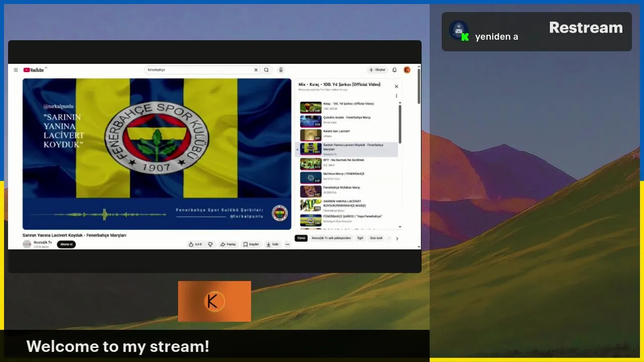644x362 pixels.
Task: Show more filter chips with right arrow
Action: [x=397, y=238]
